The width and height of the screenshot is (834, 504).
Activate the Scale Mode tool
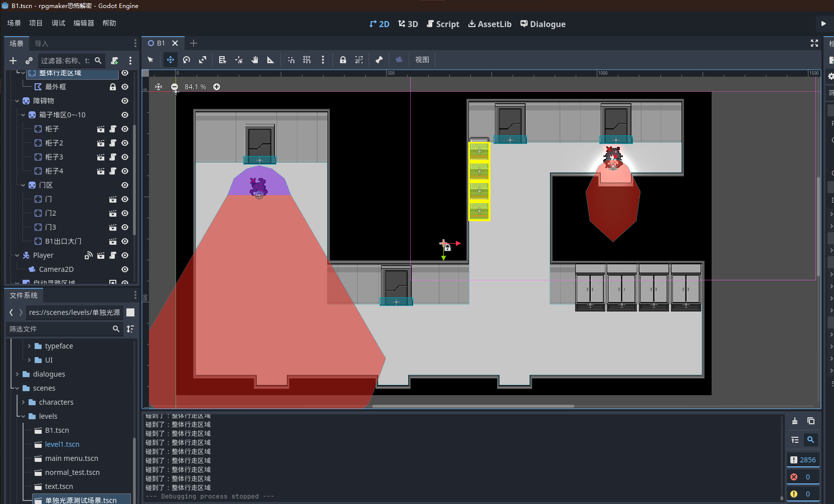coord(203,60)
